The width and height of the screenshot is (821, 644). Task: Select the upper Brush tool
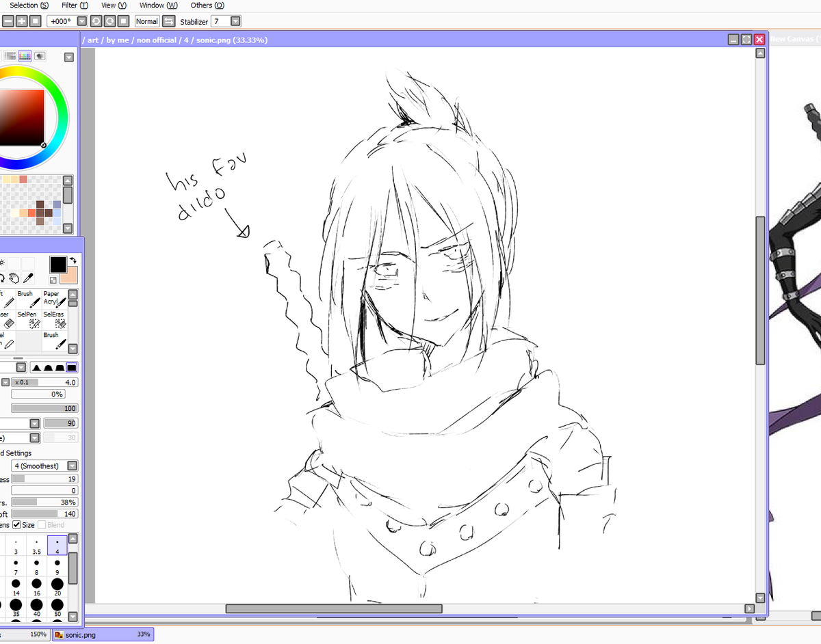27,299
